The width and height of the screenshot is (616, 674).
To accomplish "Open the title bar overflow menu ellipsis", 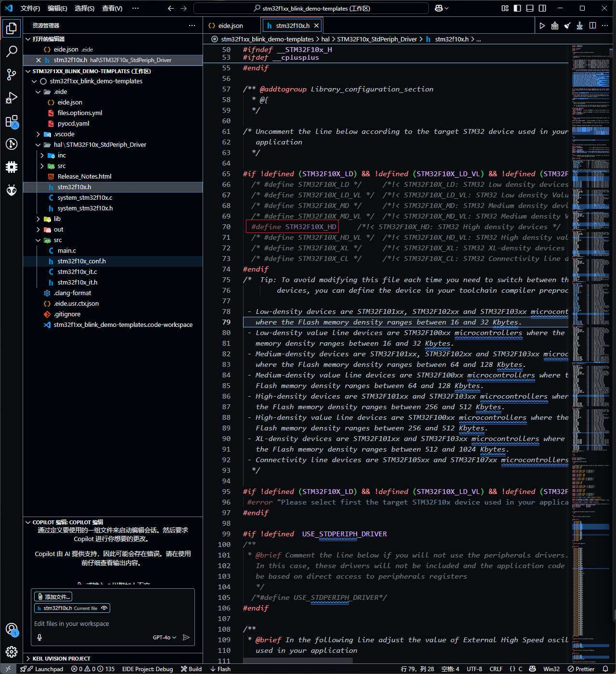I will (x=135, y=8).
